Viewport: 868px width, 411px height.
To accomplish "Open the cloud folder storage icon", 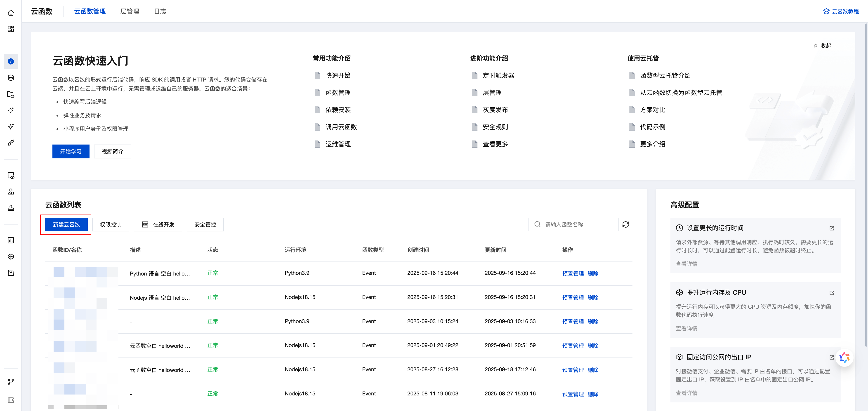I will coord(11,94).
